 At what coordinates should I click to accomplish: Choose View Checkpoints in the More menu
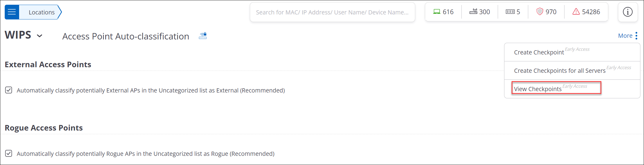538,89
